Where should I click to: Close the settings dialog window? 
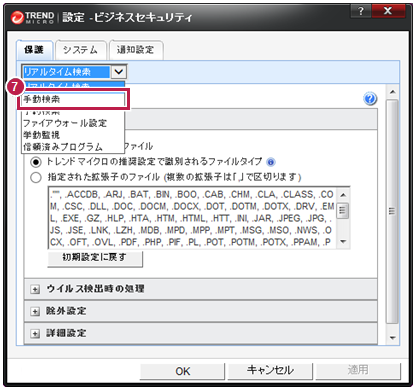pyautogui.click(x=388, y=12)
